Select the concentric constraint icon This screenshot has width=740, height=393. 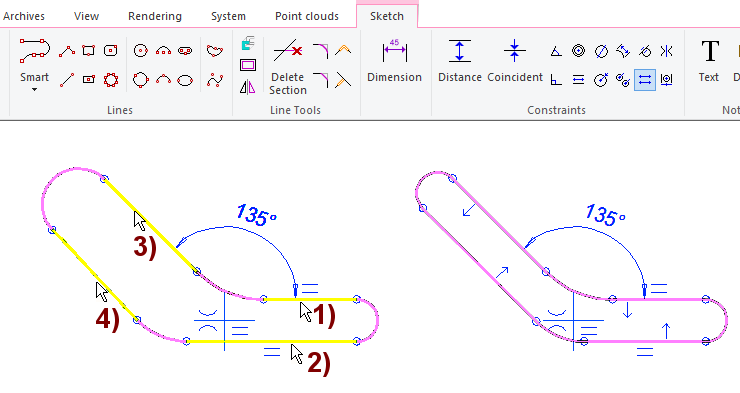coord(578,50)
